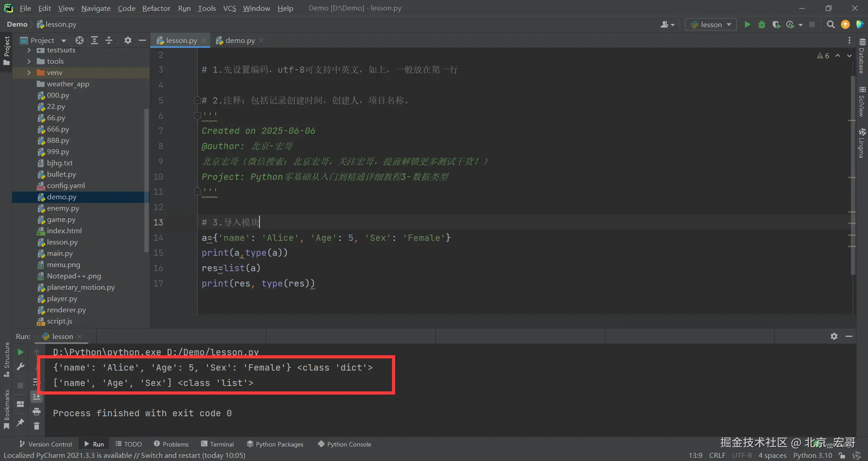
Task: Close the demo.py editor tab
Action: [x=261, y=40]
